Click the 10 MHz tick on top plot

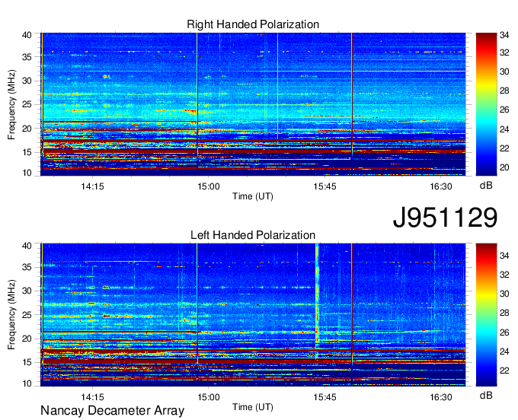(27, 173)
